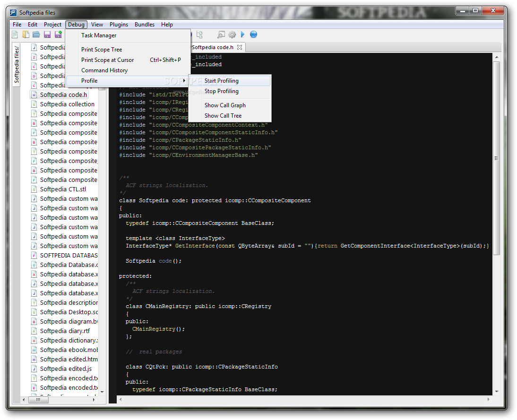The width and height of the screenshot is (517, 420).
Task: Click the SOFTPEDIA DATABAS file icon
Action: (x=34, y=256)
